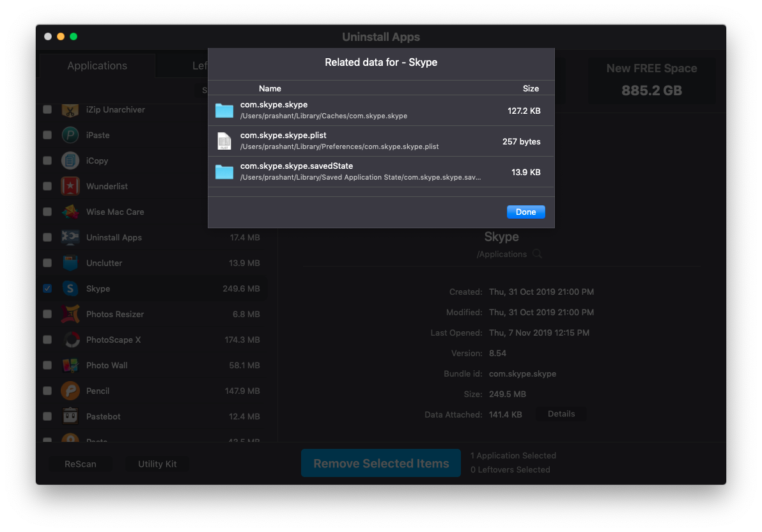This screenshot has height=532, width=762.
Task: Check the iPaste checkbox
Action: pos(47,135)
